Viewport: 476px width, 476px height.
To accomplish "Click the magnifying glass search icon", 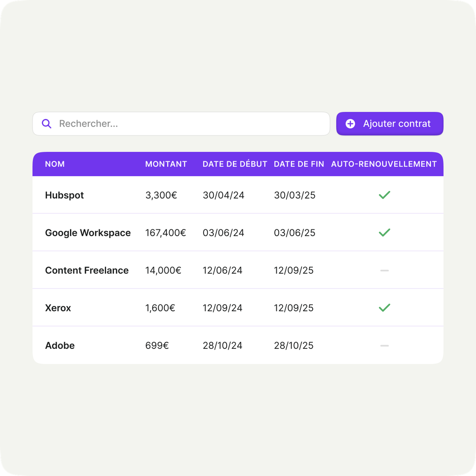I will click(x=46, y=124).
